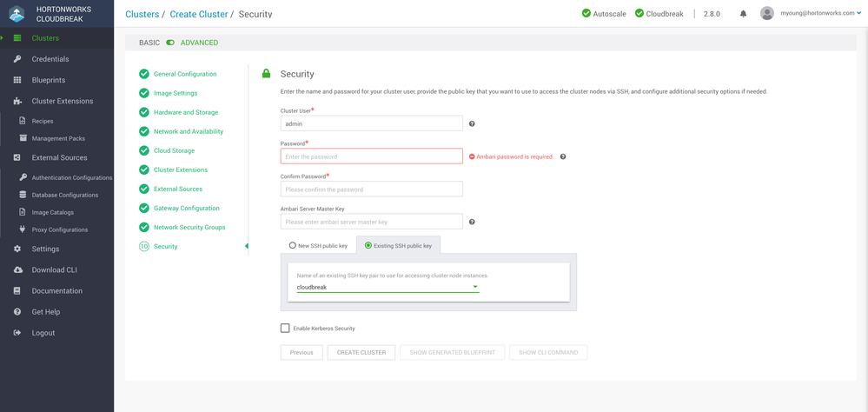Click the Ambari Server Master Key field

(372, 222)
